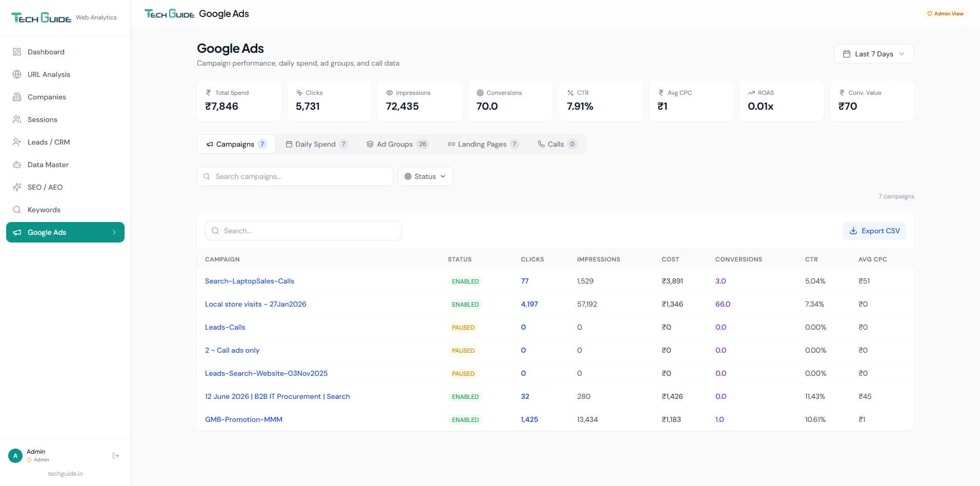The height and width of the screenshot is (486, 980).
Task: Switch to the Calls tab
Action: coord(557,144)
